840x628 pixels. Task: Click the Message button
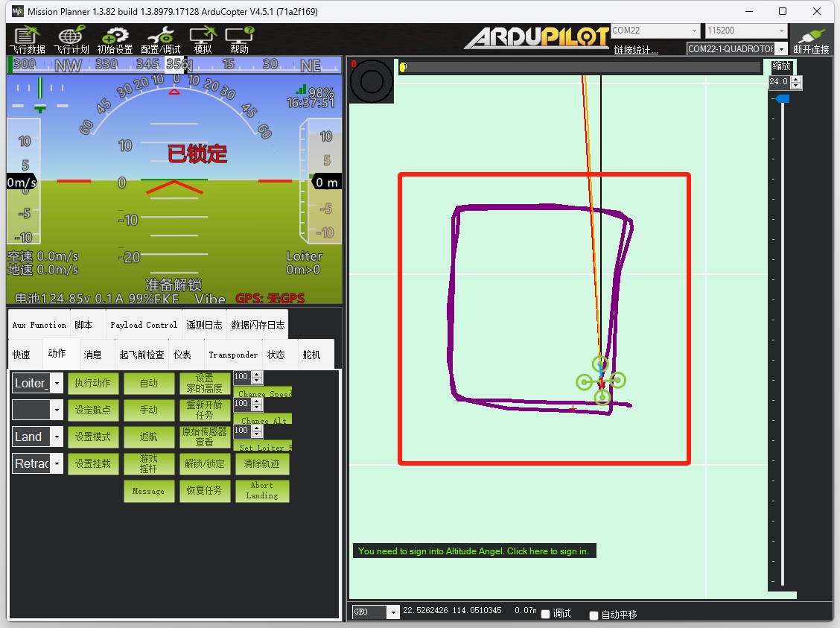[x=149, y=491]
